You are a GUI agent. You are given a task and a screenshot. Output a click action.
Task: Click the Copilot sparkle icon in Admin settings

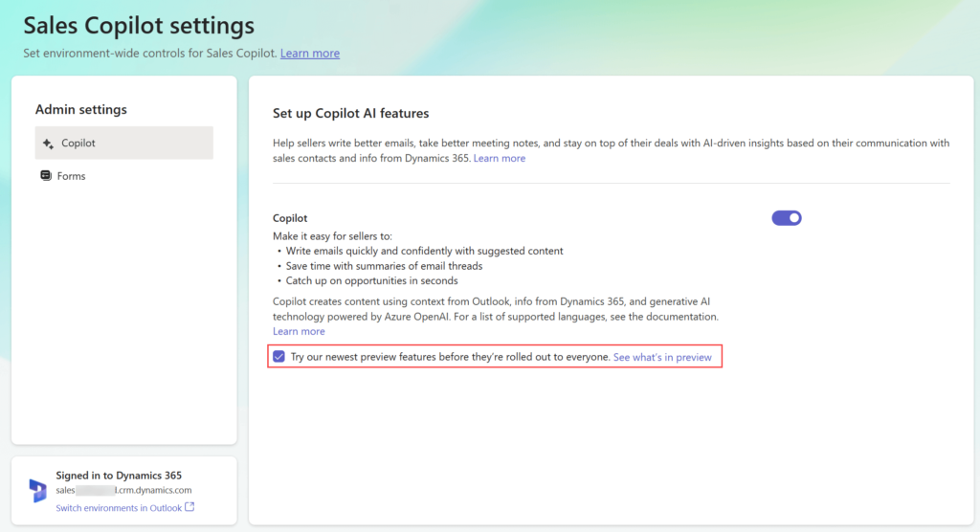coord(48,144)
